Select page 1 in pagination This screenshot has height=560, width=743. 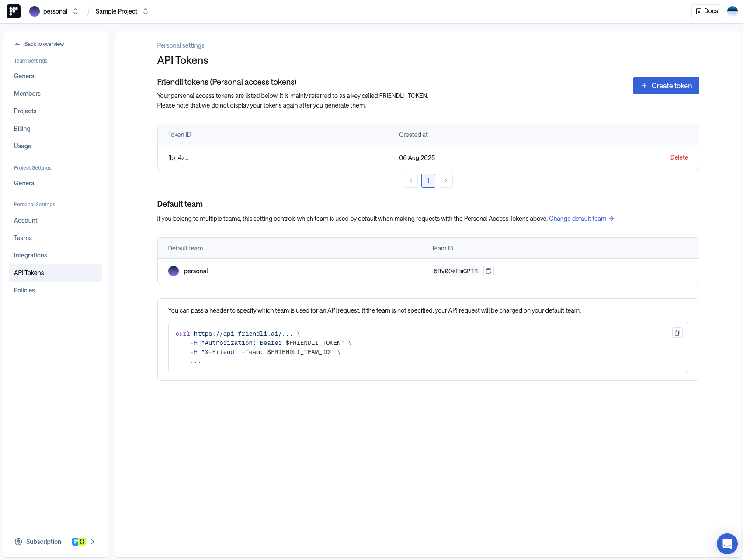coord(428,180)
